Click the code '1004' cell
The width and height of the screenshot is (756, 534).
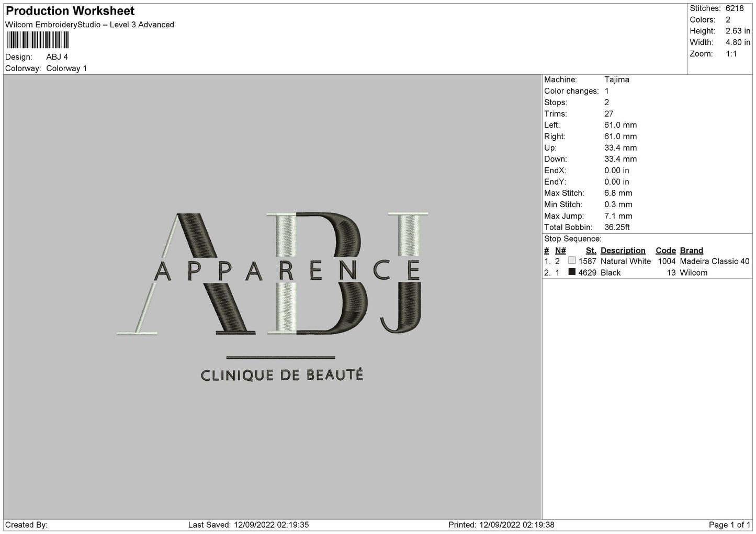coord(667,261)
